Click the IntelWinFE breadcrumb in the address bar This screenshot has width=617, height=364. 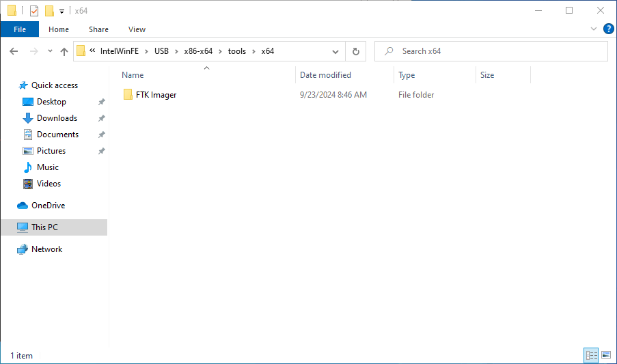[119, 51]
